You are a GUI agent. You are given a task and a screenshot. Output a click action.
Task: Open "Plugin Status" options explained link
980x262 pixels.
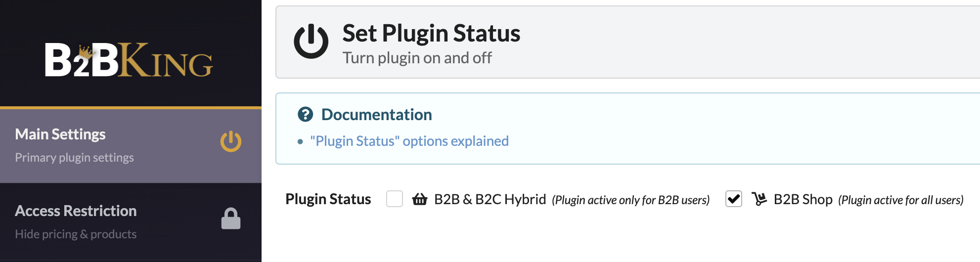click(x=409, y=141)
